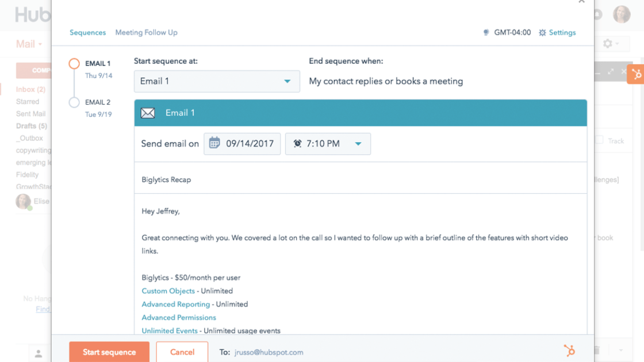The width and height of the screenshot is (644, 362).
Task: Select the Email 2 step circle
Action: [x=74, y=102]
